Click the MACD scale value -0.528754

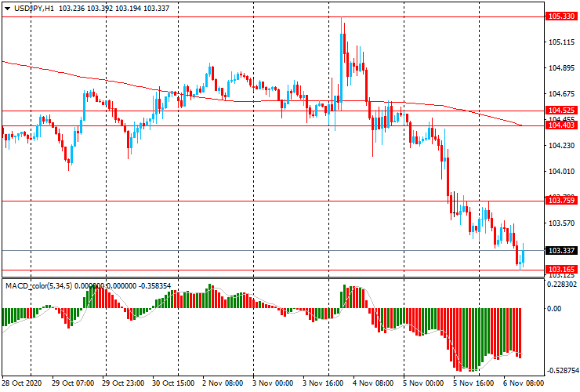coord(561,371)
